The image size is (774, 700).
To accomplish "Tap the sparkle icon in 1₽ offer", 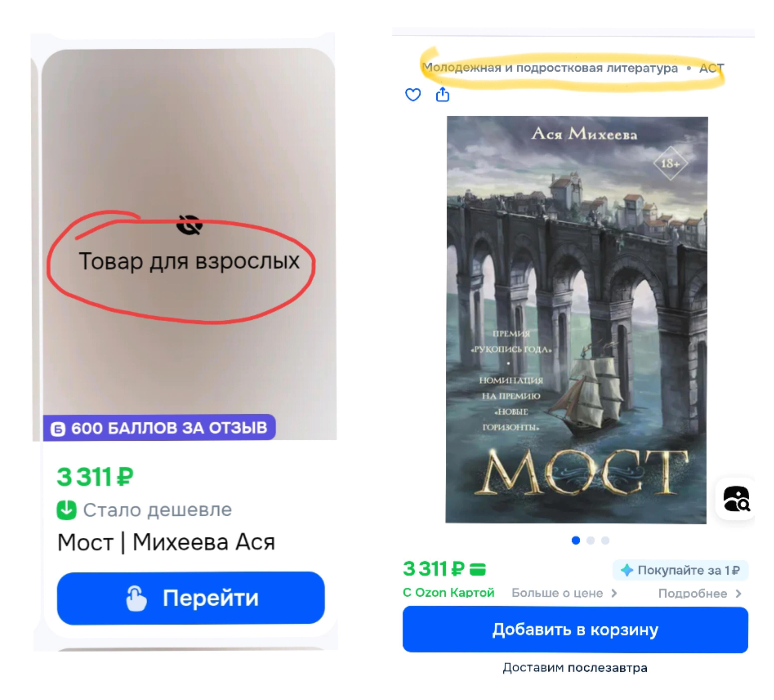I will pos(627,570).
